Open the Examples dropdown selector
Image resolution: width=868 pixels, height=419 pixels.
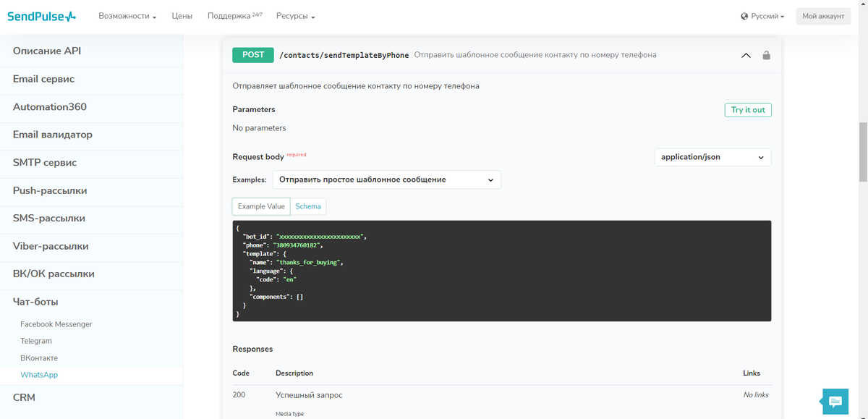387,179
